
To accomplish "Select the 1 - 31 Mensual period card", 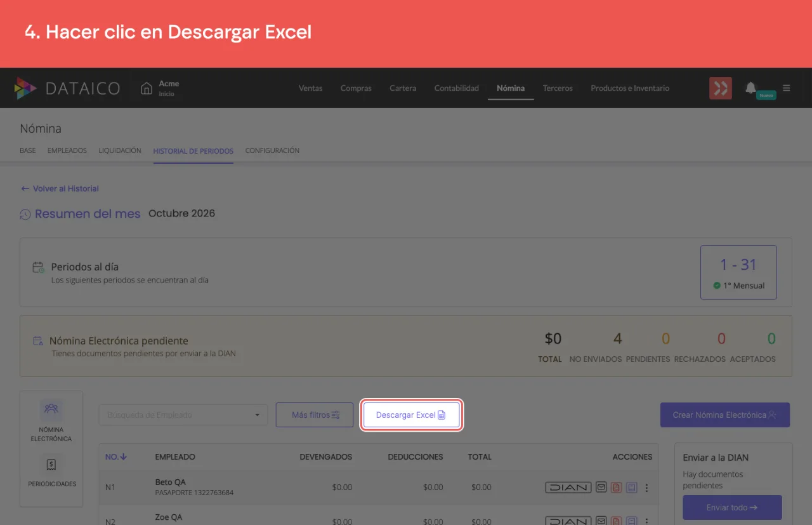I will (738, 272).
